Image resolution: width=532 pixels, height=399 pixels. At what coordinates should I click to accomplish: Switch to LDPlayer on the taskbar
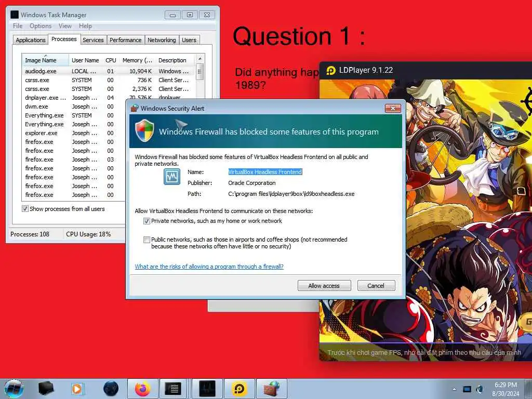[x=239, y=389]
